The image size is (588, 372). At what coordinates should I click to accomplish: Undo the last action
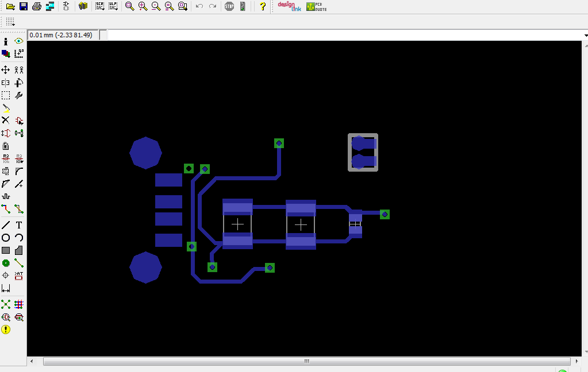tap(199, 6)
